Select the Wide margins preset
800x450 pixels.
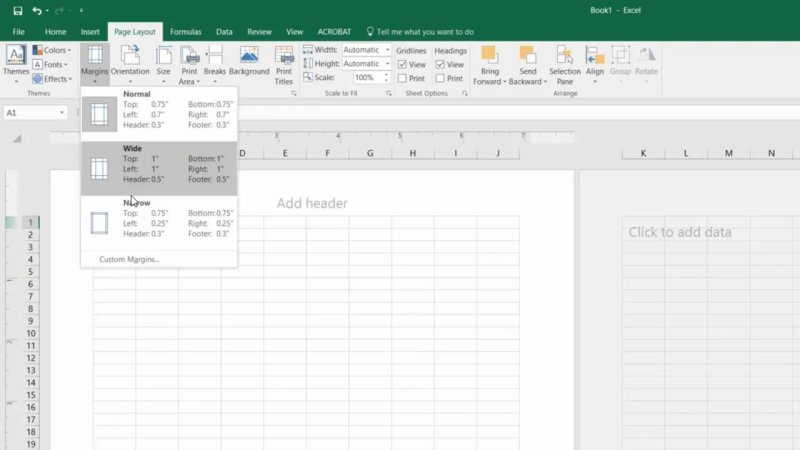(x=159, y=168)
